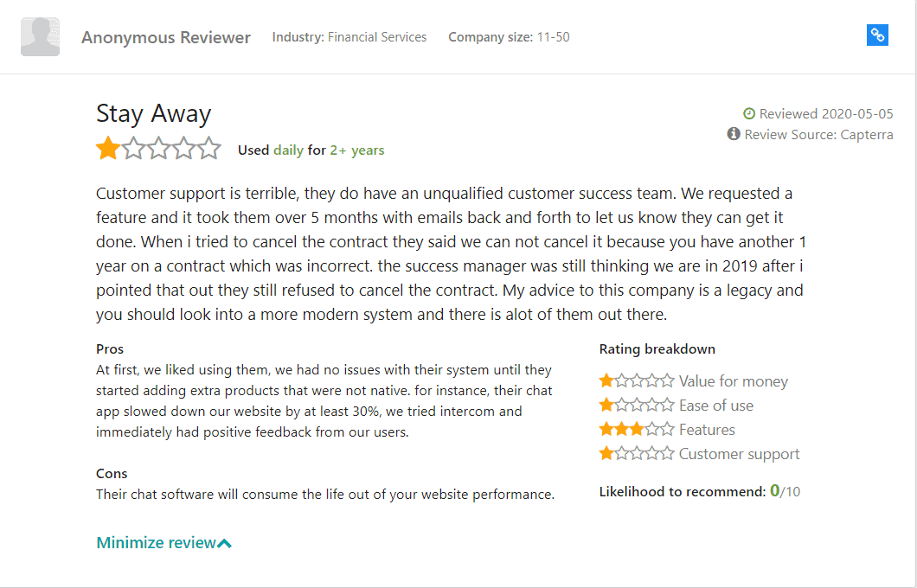The image size is (917, 588).
Task: Click the Industry: Financial Services label
Action: click(x=349, y=37)
